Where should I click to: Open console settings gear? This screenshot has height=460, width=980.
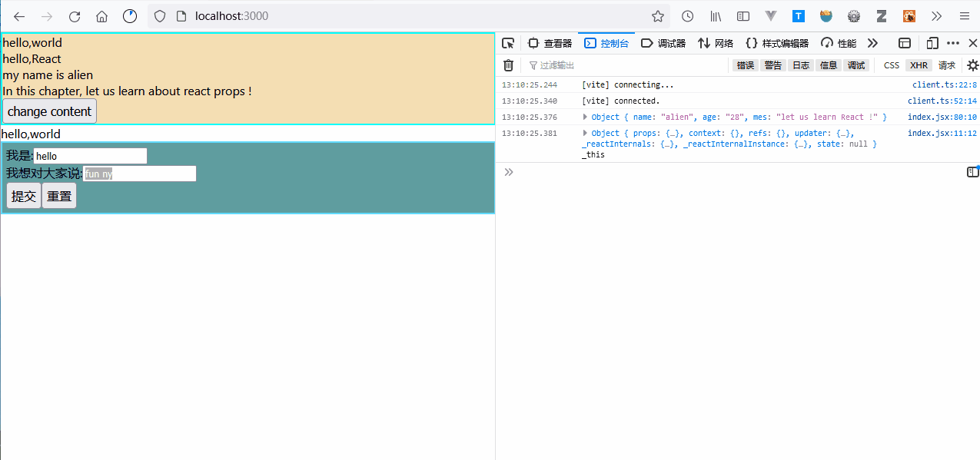[x=972, y=65]
